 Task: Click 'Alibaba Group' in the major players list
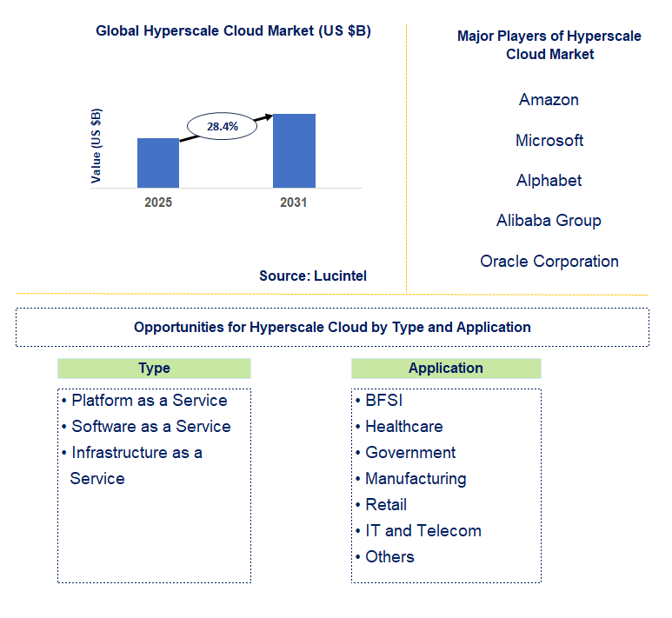point(549,220)
